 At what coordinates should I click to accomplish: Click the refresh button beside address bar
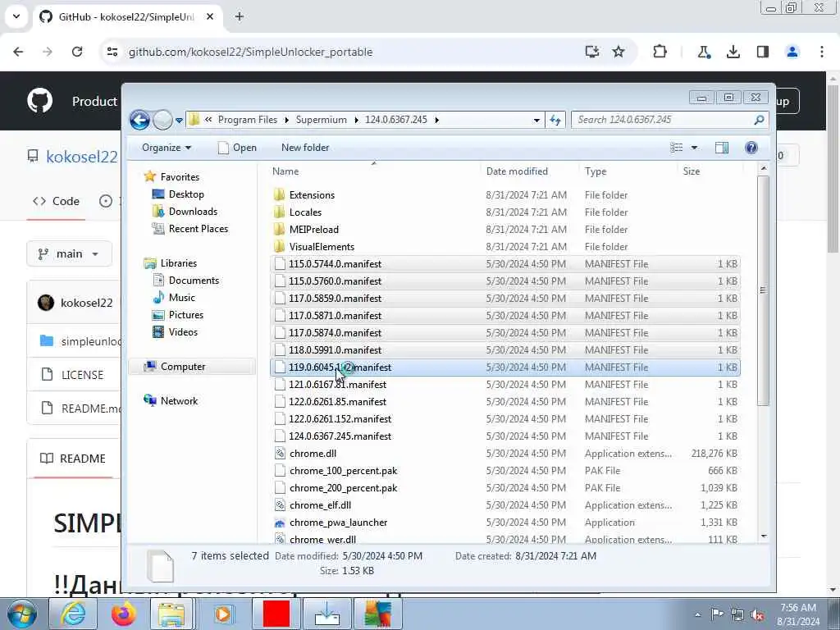(555, 120)
